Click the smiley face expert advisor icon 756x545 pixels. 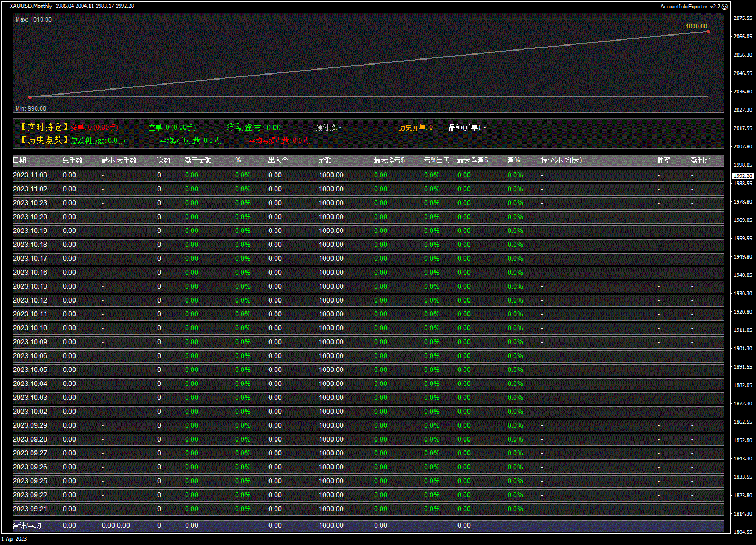click(724, 7)
